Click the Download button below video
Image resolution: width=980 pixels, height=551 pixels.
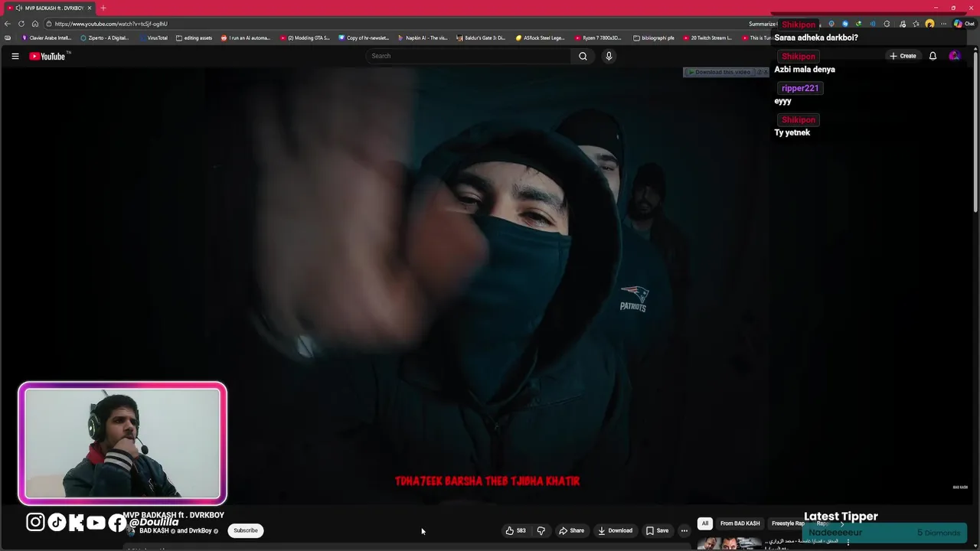point(615,530)
